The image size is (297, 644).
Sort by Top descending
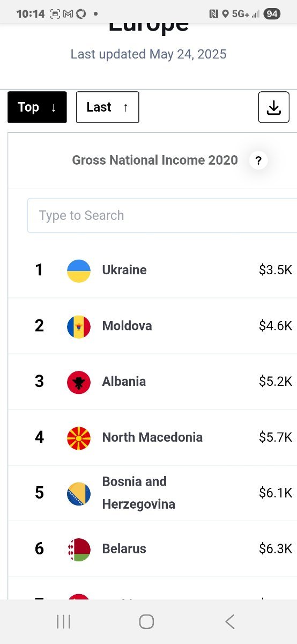[37, 107]
